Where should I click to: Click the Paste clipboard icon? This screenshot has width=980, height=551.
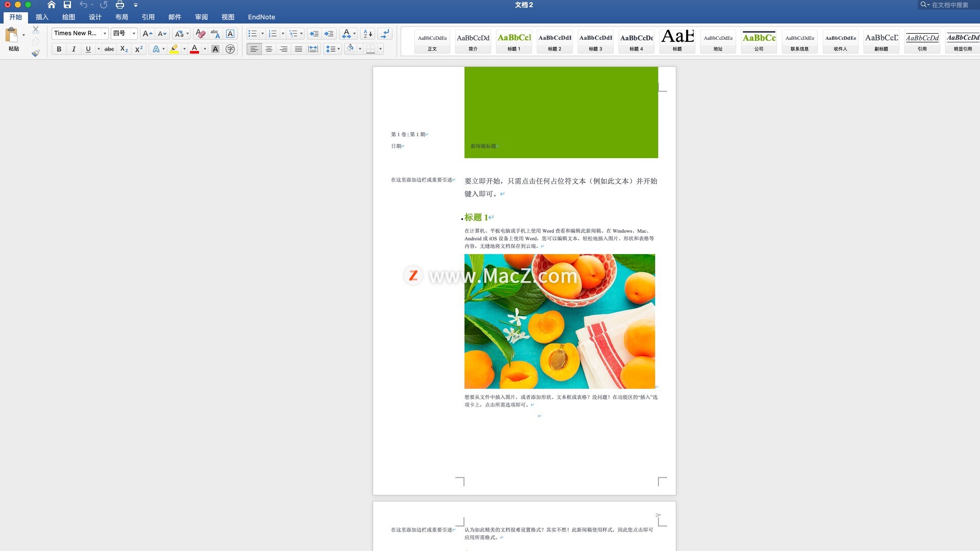(x=12, y=35)
